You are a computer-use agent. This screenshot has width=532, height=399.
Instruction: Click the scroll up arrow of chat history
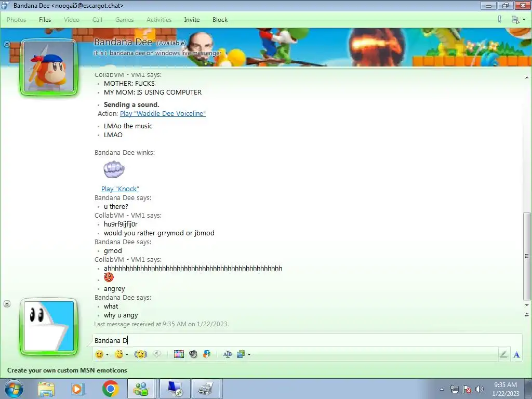coord(527,78)
